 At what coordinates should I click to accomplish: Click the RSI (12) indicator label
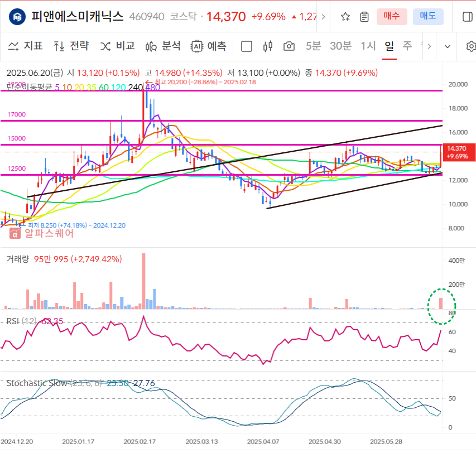point(21,321)
